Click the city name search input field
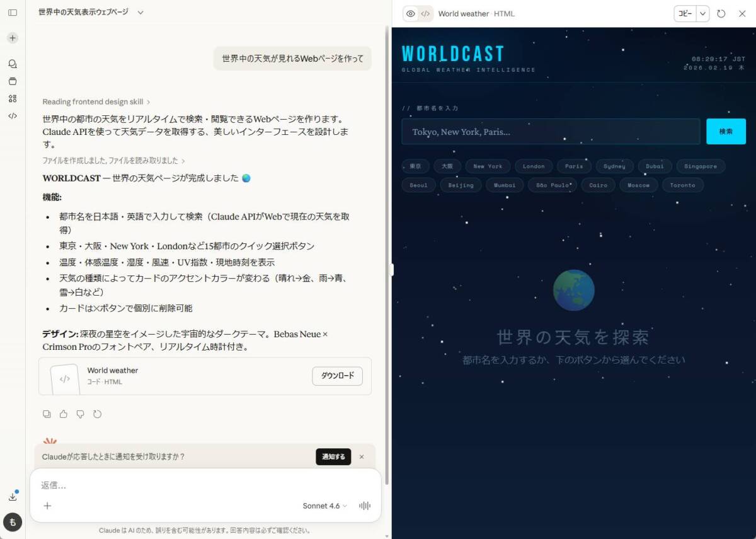 coord(550,131)
